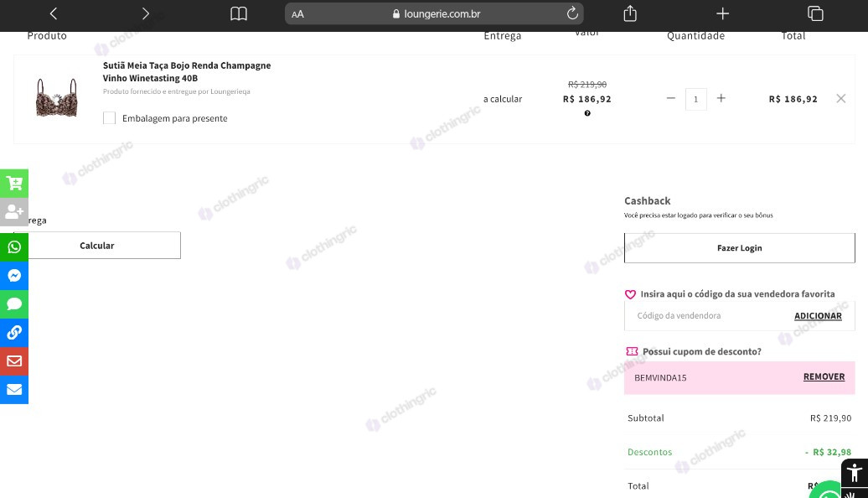Click the 'Produto fornecido e entregue por' text
Image resolution: width=868 pixels, height=498 pixels.
177,91
